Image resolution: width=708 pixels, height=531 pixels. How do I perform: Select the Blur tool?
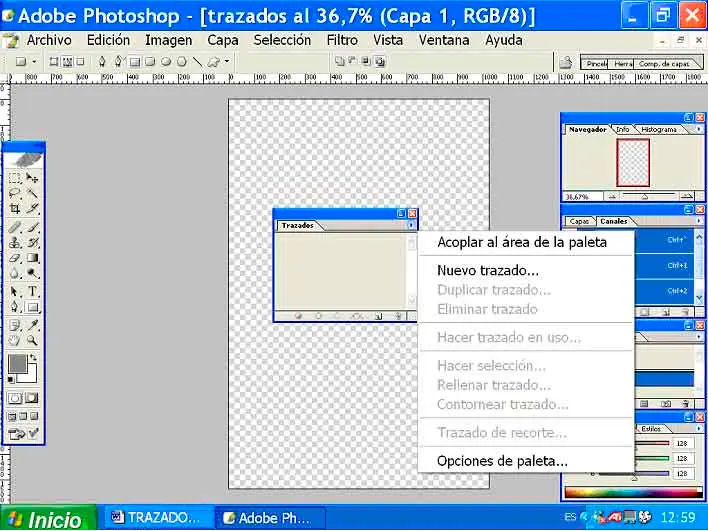click(x=15, y=273)
